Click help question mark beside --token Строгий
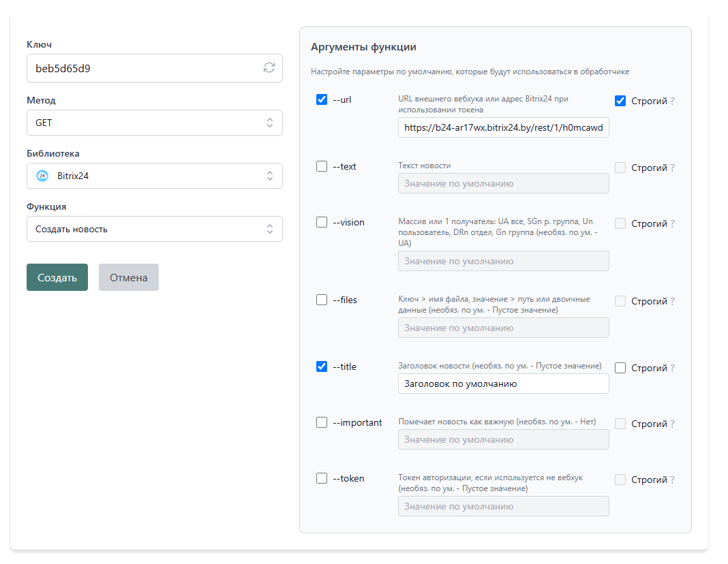The width and height of the screenshot is (728, 564). (672, 480)
